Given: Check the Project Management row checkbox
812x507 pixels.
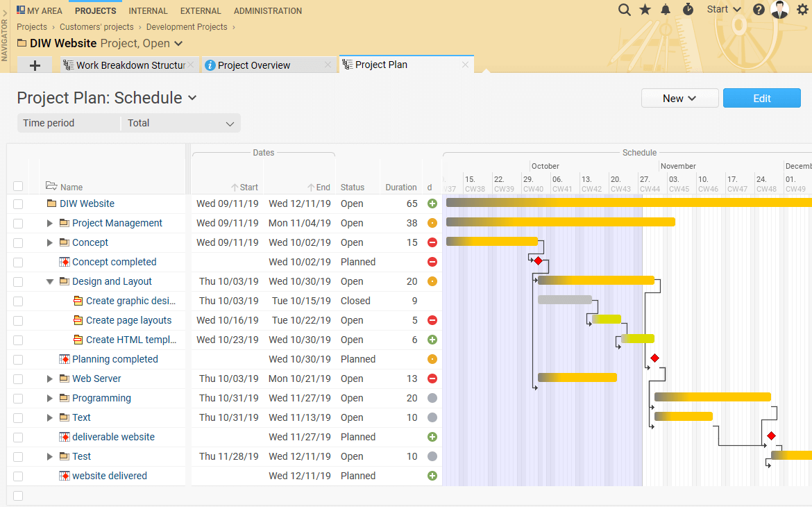Looking at the screenshot, I should pos(18,224).
